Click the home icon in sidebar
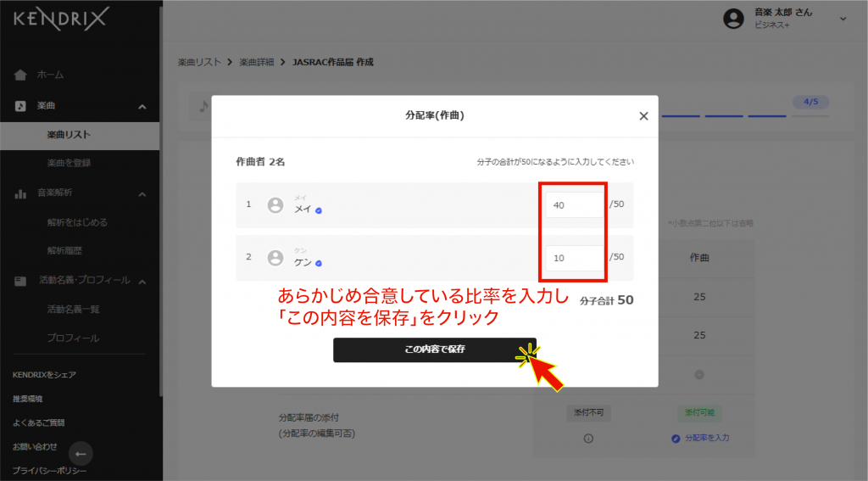 pyautogui.click(x=20, y=75)
